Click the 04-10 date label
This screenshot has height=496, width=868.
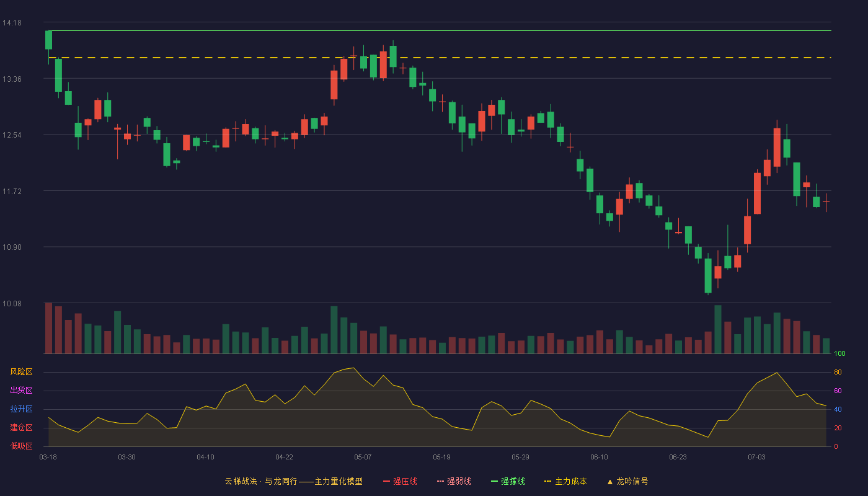pos(205,457)
